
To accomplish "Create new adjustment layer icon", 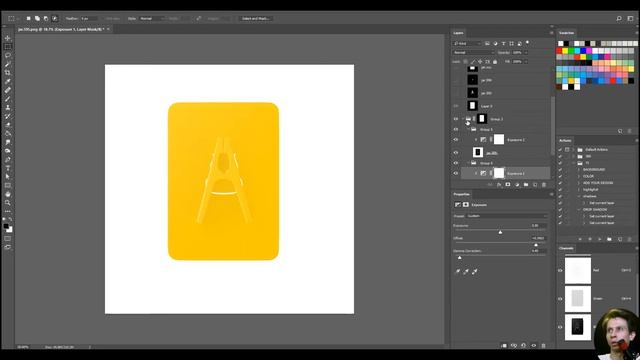I will click(x=517, y=184).
